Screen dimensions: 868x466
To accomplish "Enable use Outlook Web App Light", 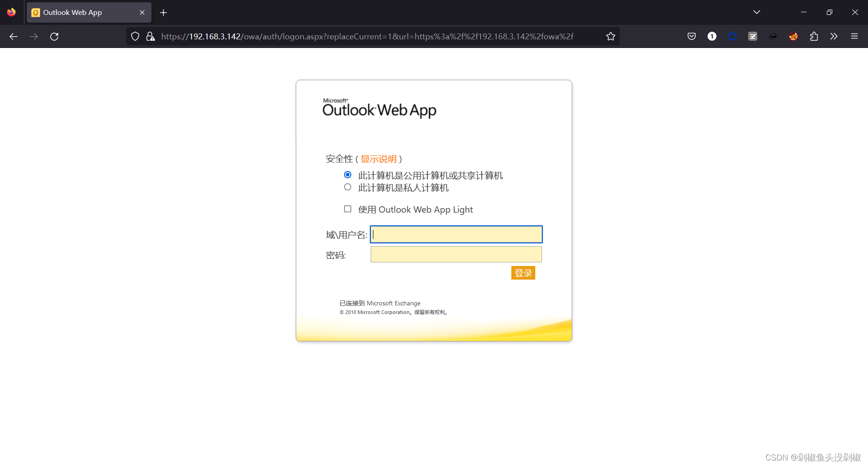I will [x=348, y=209].
